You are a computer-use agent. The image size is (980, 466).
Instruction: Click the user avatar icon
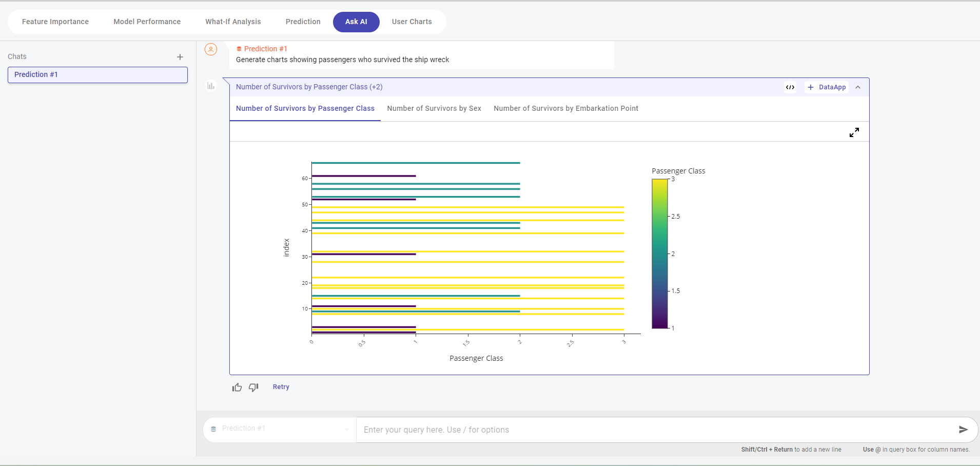coord(211,49)
